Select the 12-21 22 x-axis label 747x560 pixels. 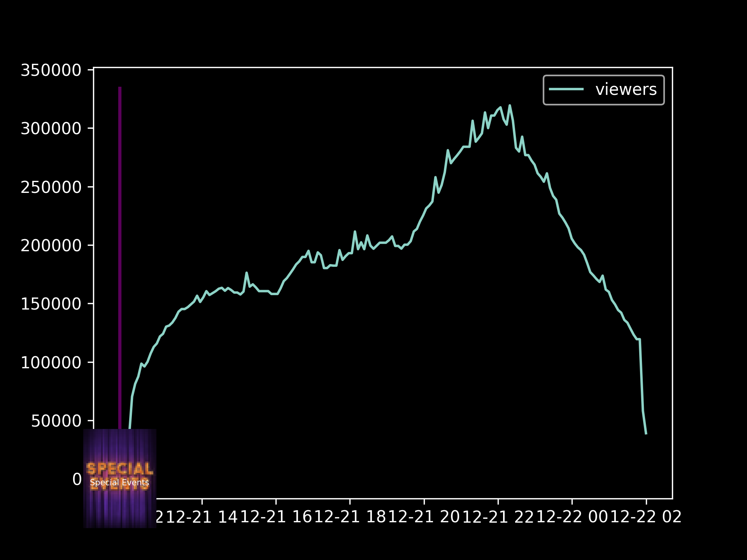(x=498, y=517)
